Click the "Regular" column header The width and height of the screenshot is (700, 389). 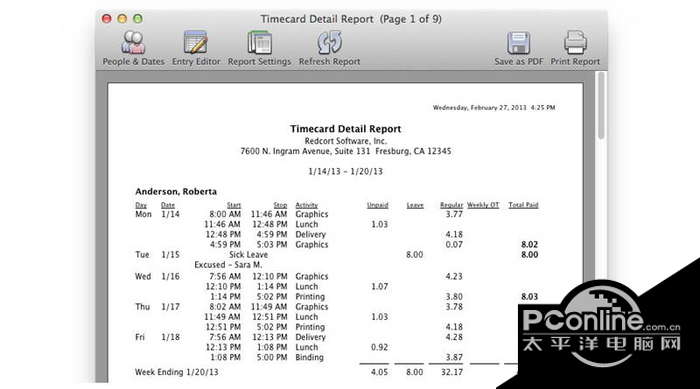click(x=451, y=205)
